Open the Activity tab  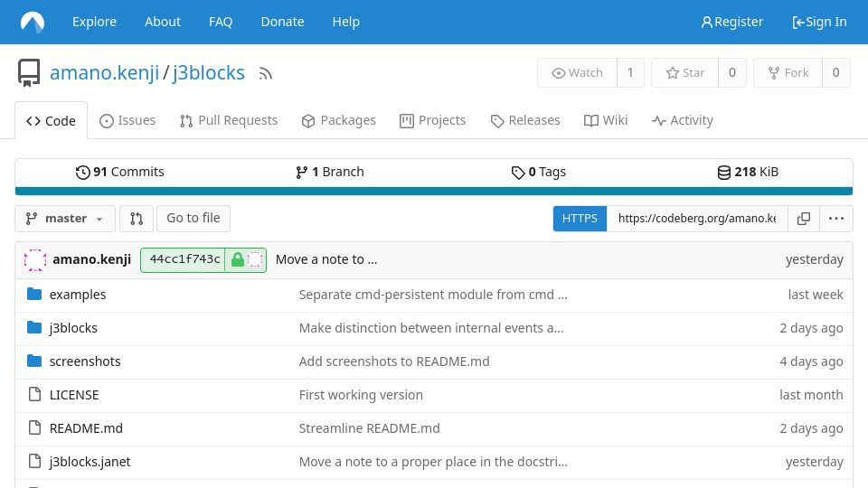tap(682, 120)
